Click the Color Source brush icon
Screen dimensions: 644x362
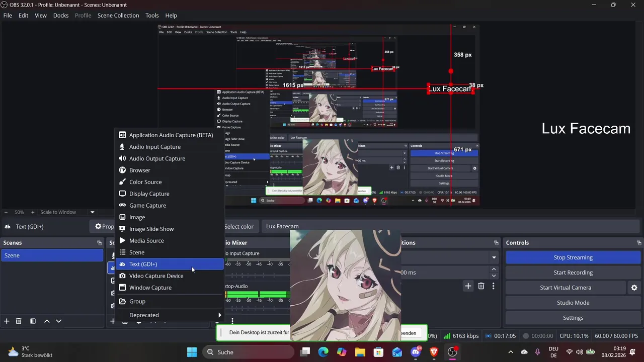point(122,182)
